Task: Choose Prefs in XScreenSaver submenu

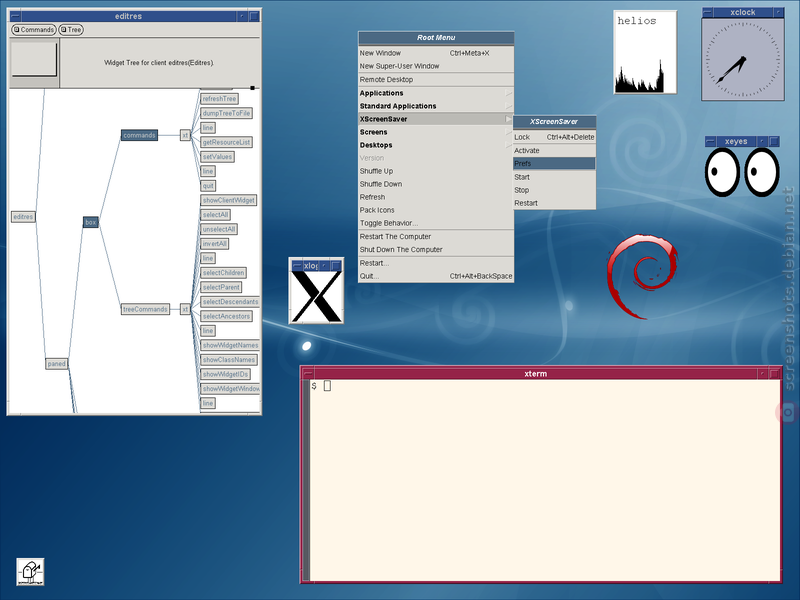Action: pyautogui.click(x=554, y=164)
